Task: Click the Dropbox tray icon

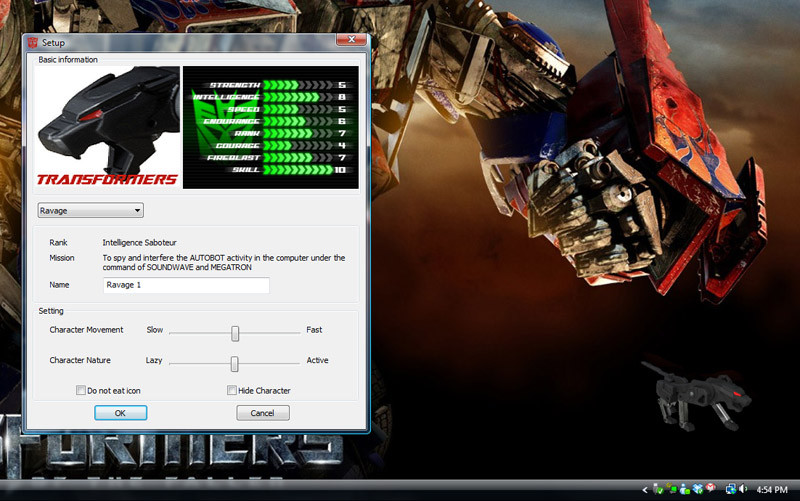Action: point(696,489)
